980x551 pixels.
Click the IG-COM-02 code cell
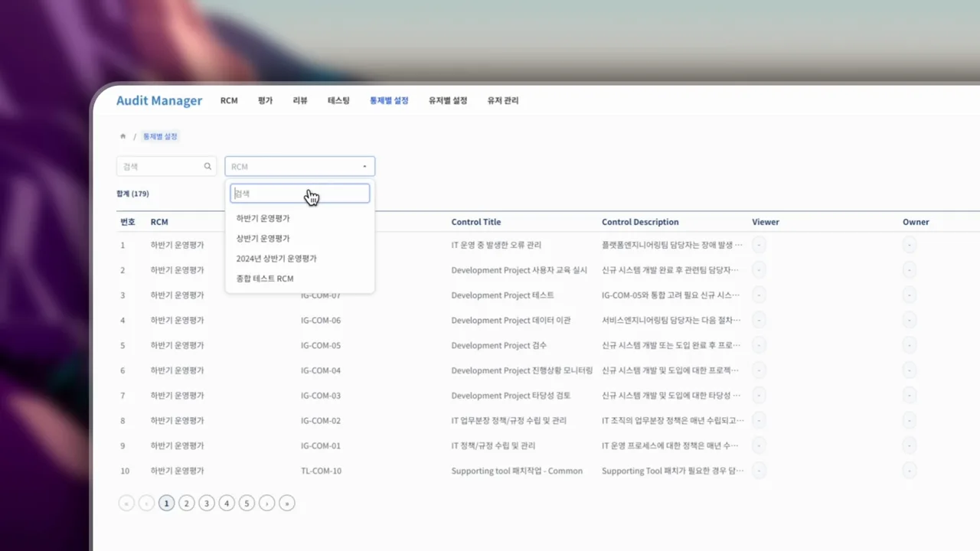[321, 420]
